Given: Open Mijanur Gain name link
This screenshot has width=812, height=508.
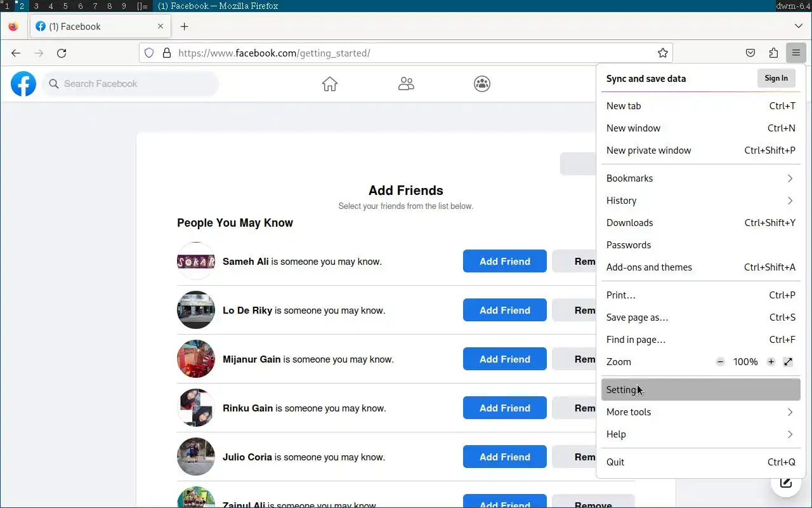Looking at the screenshot, I should tap(251, 359).
